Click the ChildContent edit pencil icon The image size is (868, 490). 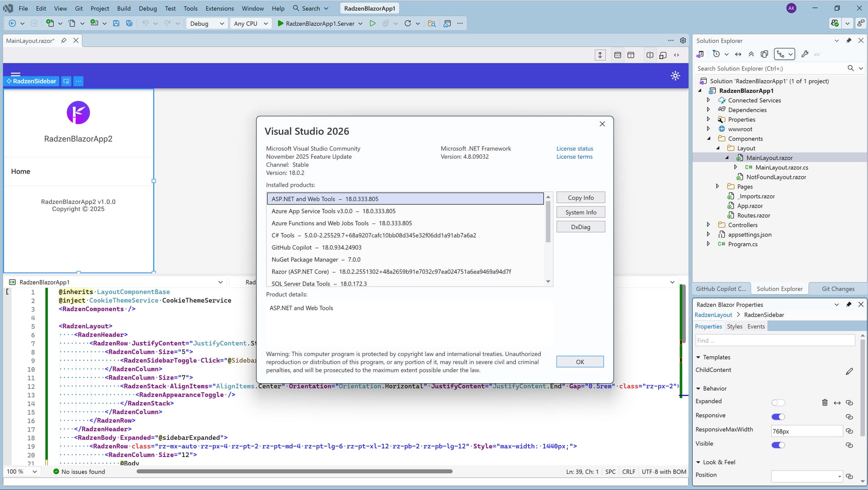849,371
